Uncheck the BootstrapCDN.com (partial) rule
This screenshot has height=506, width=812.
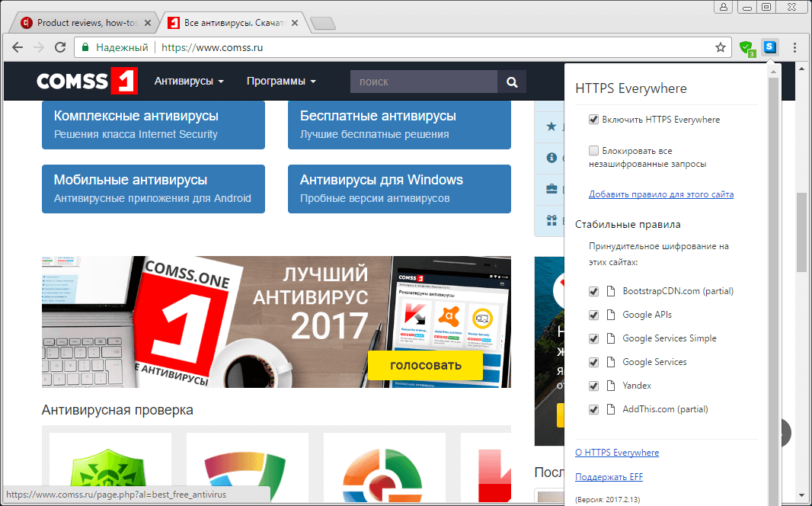[x=594, y=291]
